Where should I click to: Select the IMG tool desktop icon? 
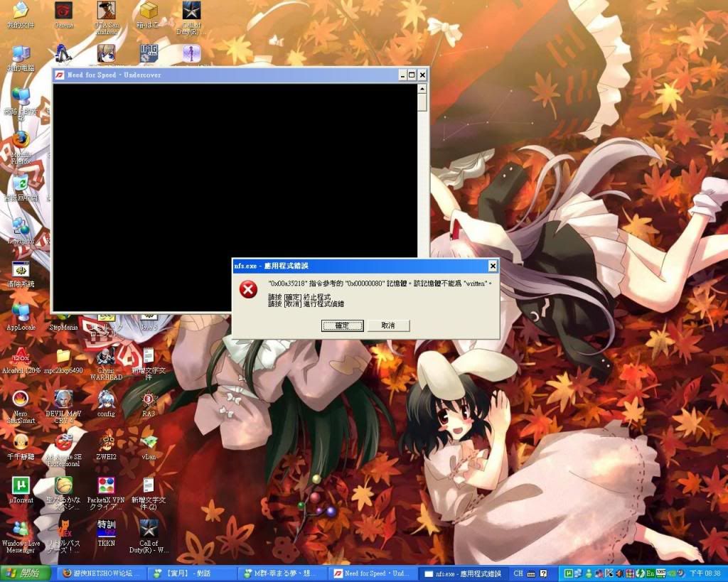[x=149, y=53]
